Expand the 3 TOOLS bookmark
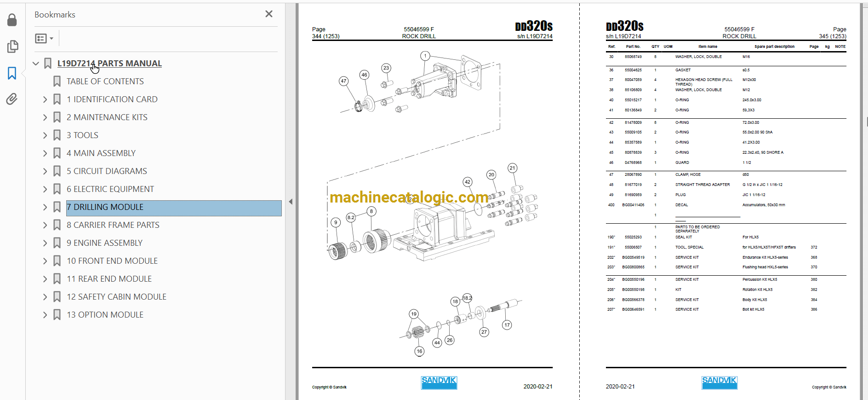This screenshot has width=868, height=400. [x=45, y=135]
